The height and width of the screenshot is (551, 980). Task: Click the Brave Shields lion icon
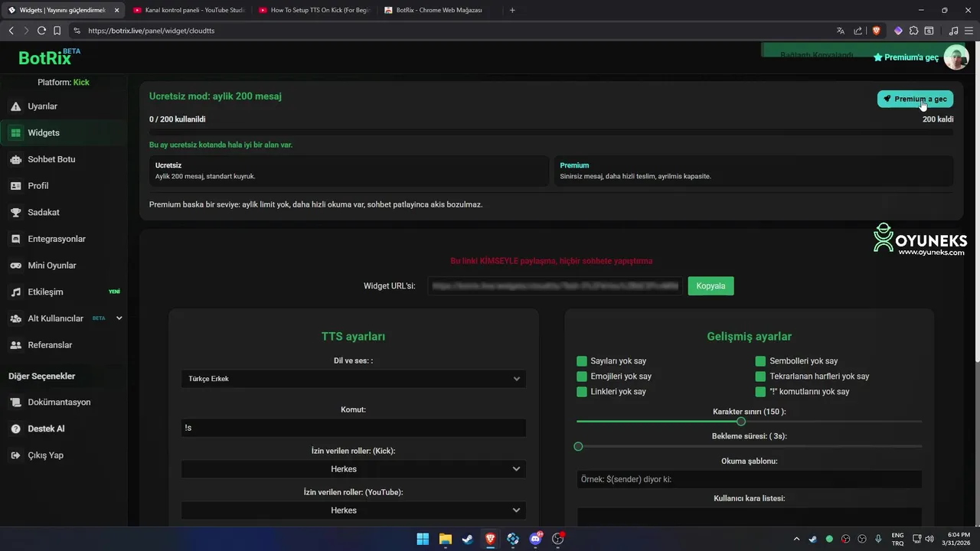[x=877, y=31]
